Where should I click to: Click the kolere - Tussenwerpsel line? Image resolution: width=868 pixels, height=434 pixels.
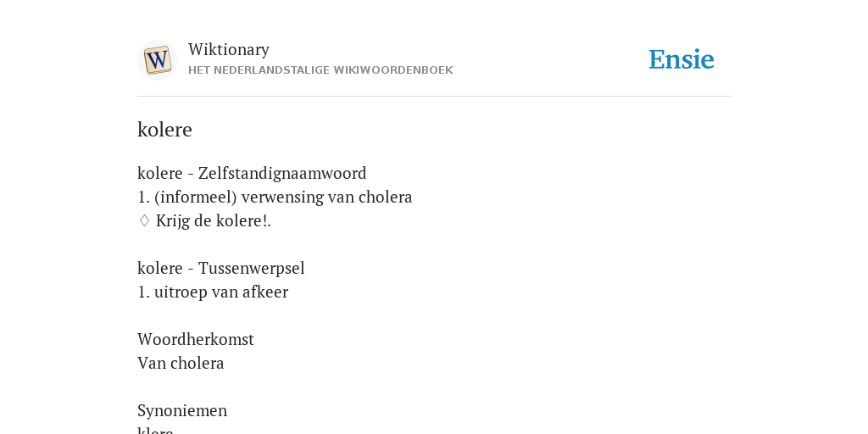221,268
